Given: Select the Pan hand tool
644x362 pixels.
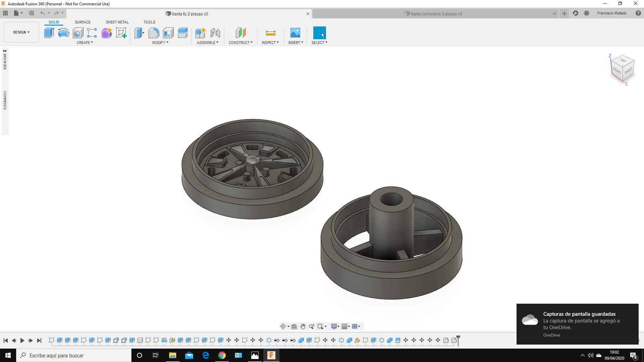Looking at the screenshot, I should [303, 326].
